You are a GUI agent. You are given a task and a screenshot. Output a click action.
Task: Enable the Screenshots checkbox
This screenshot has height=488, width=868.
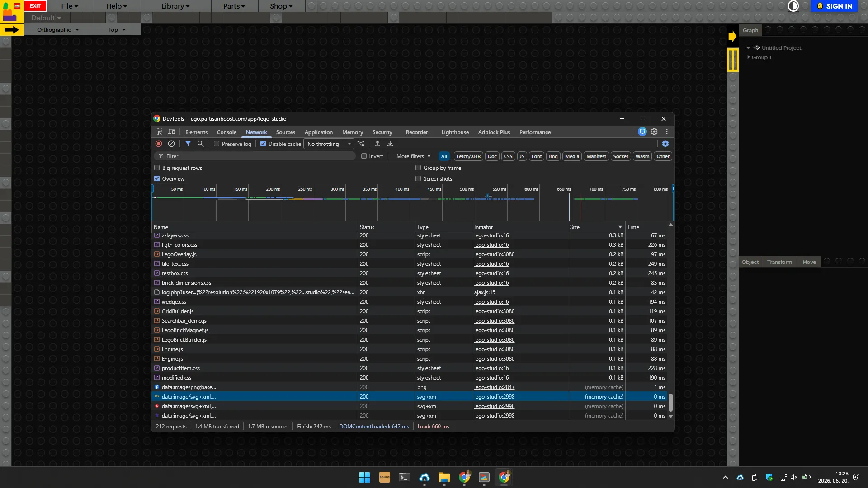418,178
